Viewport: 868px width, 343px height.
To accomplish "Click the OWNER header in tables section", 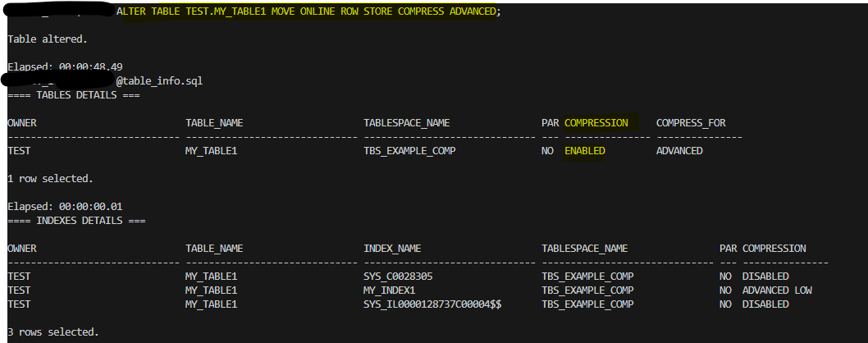I will [22, 123].
